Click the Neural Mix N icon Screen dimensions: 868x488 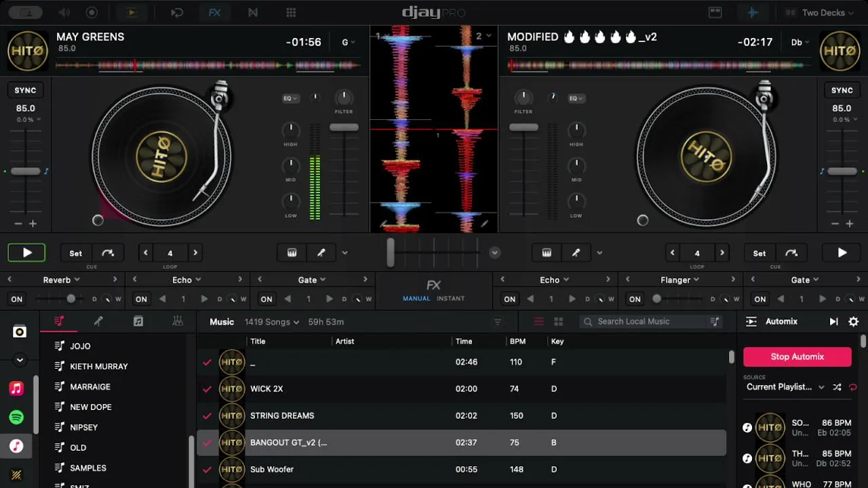coord(253,13)
